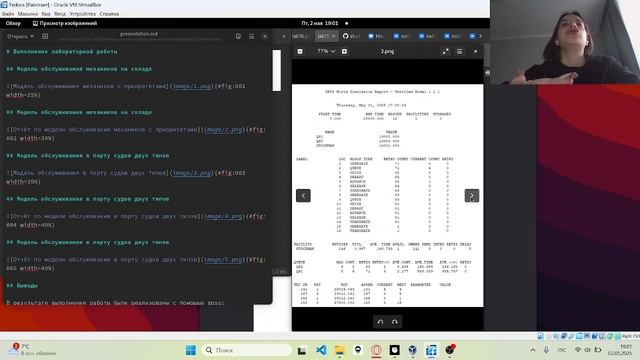Open the VirtualBox icon in the taskbar
The image size is (640, 360).
[413, 350]
